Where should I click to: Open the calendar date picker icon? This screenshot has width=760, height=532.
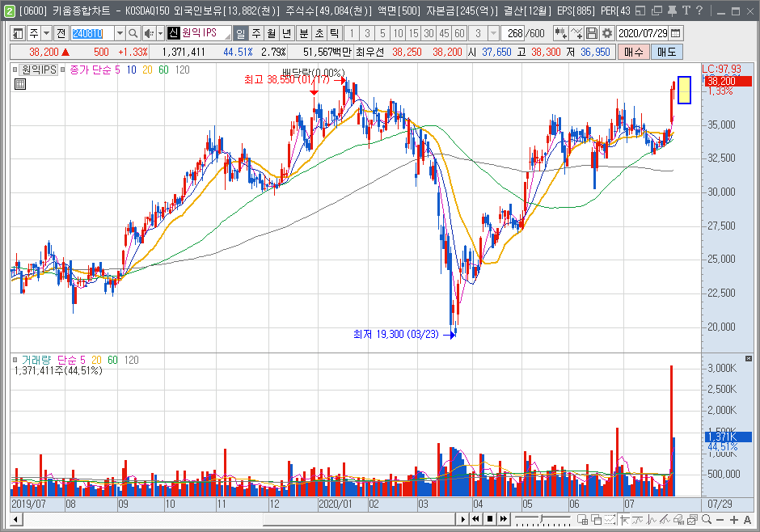click(676, 33)
